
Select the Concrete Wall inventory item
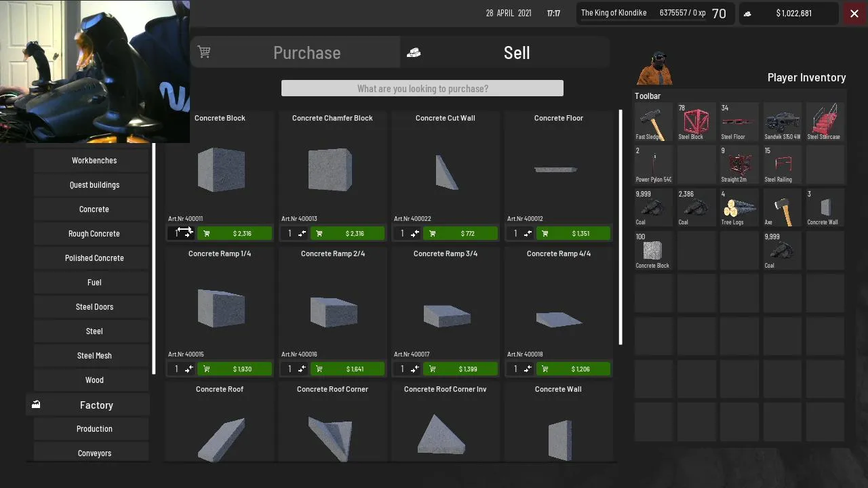click(x=825, y=207)
